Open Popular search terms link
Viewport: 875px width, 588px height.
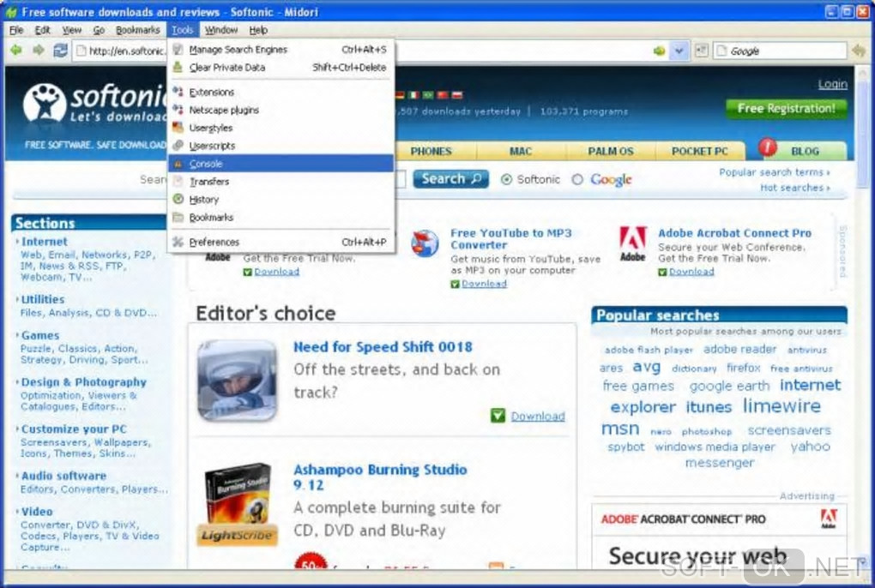(x=775, y=172)
